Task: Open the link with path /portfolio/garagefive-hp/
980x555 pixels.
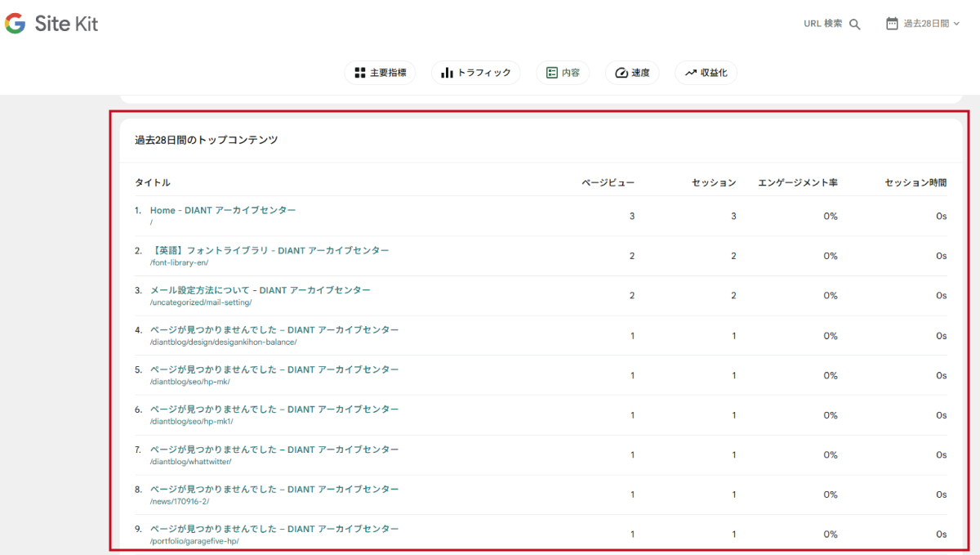Action: (x=274, y=529)
